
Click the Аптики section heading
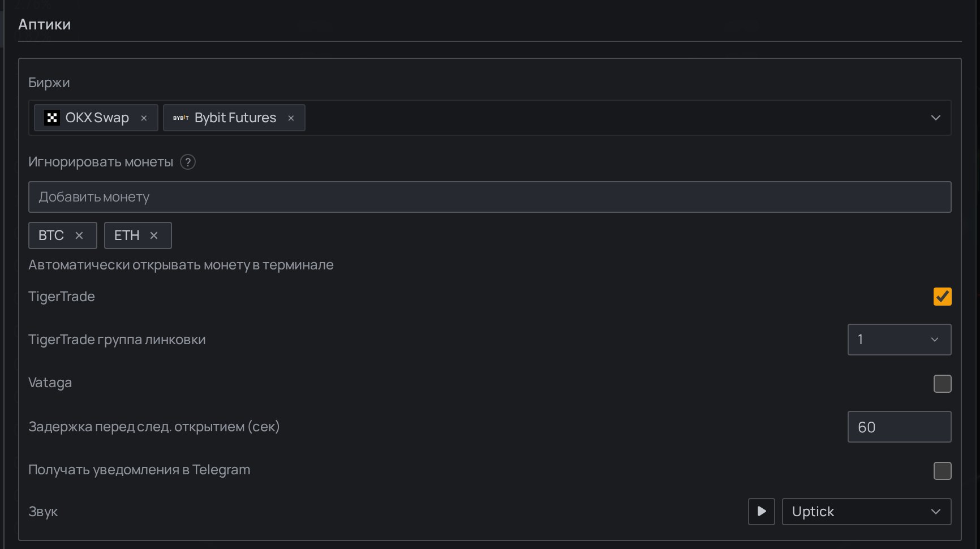pyautogui.click(x=45, y=24)
